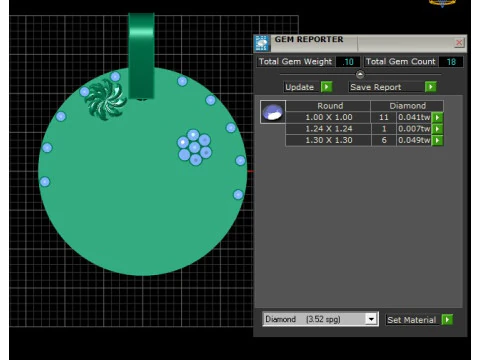Click the 0.041tw weight value
The width and height of the screenshot is (480, 360).
[x=414, y=117]
